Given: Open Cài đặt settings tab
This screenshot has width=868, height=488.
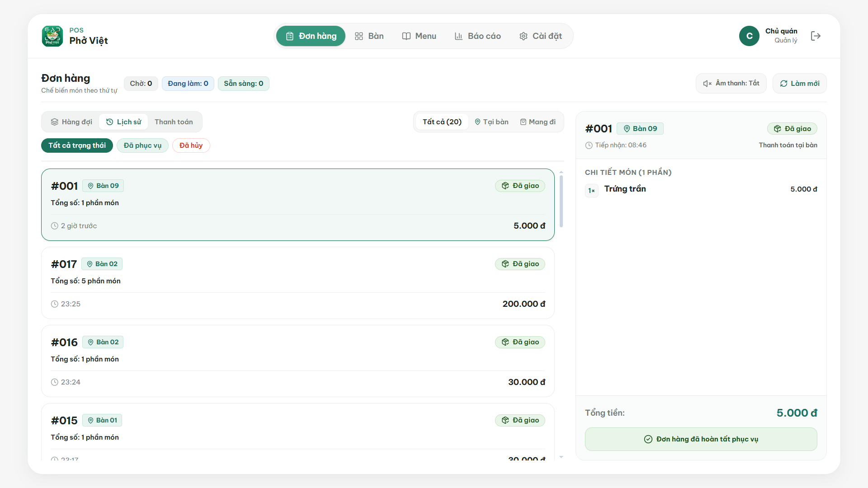Looking at the screenshot, I should click(541, 36).
